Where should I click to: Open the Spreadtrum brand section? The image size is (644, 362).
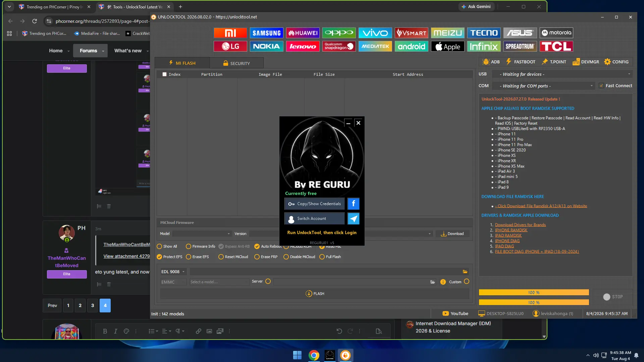(520, 46)
